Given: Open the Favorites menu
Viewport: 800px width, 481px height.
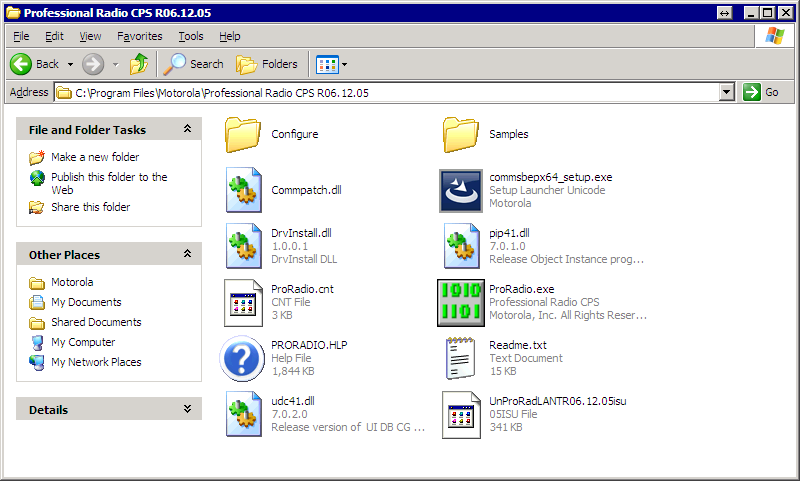Looking at the screenshot, I should pyautogui.click(x=139, y=36).
